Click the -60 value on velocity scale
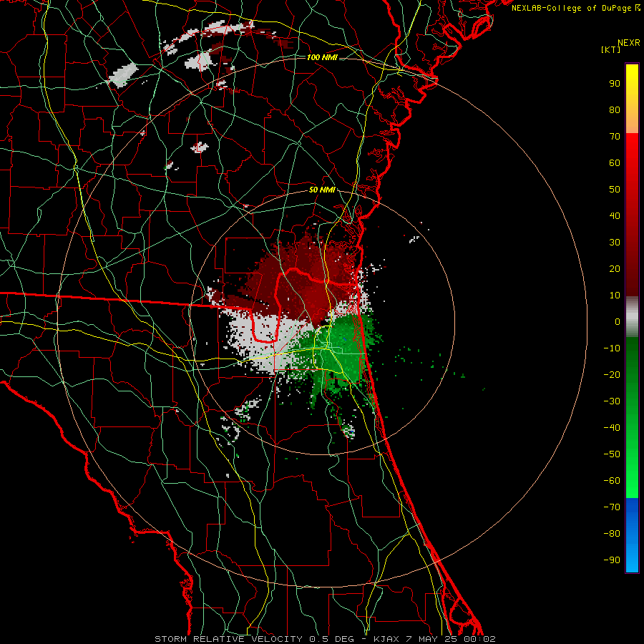644x644 pixels. [612, 481]
